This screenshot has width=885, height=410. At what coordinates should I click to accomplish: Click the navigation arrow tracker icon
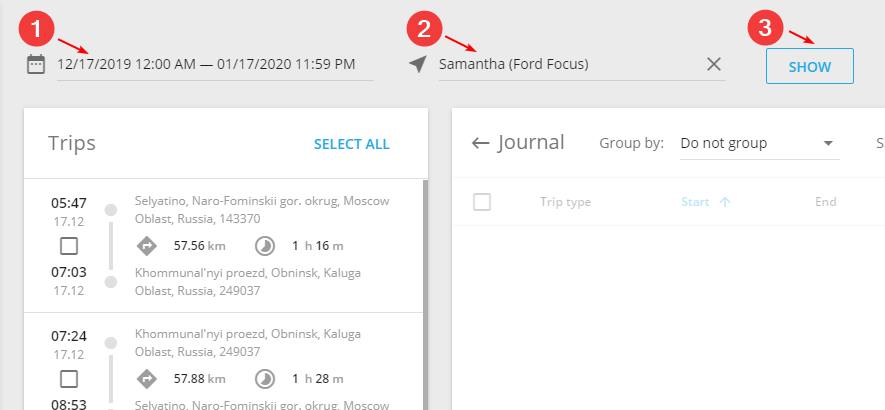point(418,64)
